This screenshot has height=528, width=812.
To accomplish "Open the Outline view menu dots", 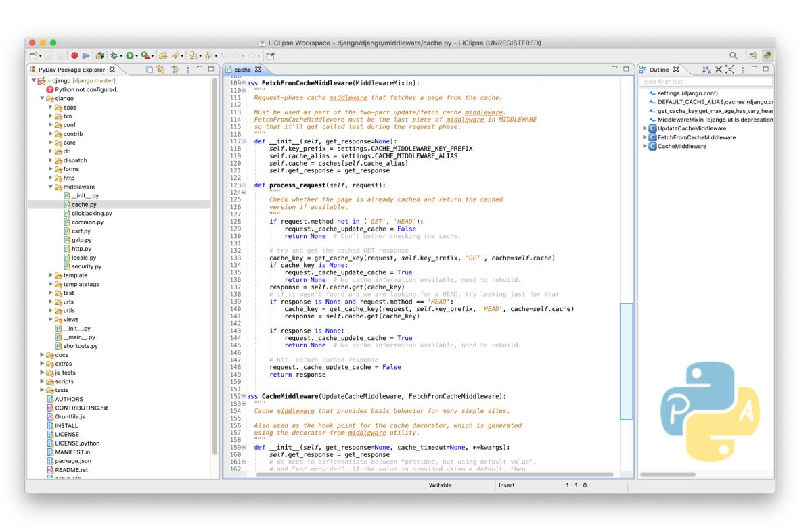I will 743,69.
